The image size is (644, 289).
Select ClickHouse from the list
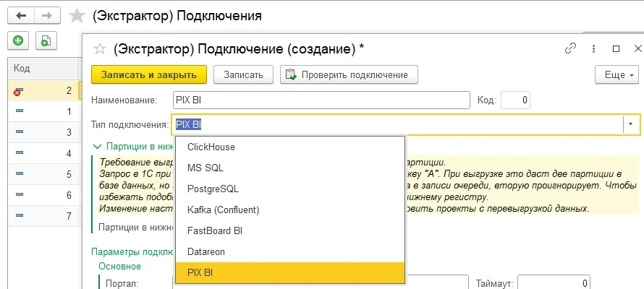click(211, 147)
